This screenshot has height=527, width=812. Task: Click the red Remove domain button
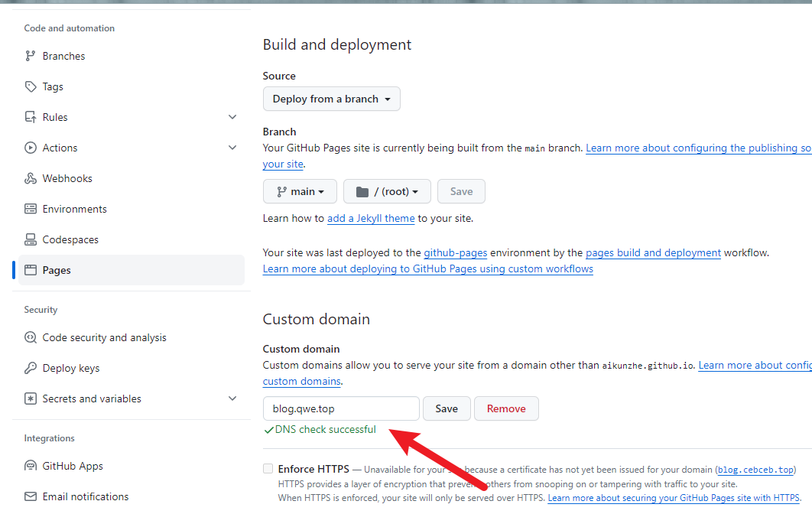(506, 408)
